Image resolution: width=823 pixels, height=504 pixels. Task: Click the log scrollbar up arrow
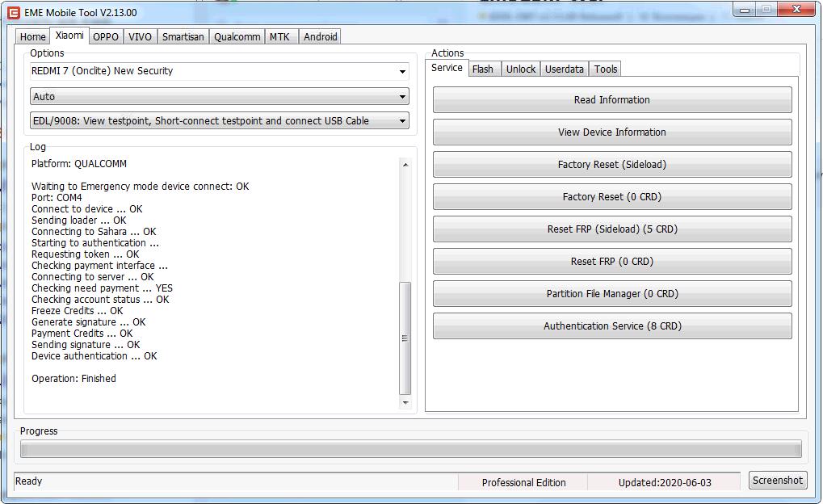coord(405,165)
